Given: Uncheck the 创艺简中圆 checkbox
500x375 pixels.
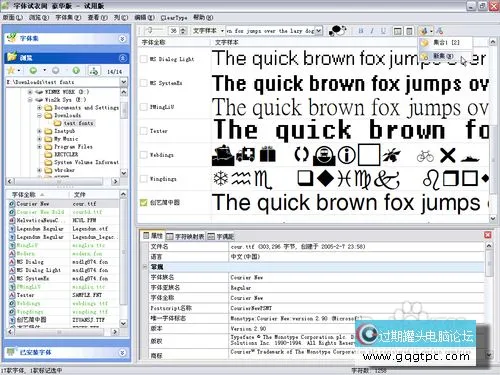Looking at the screenshot, I should pos(144,202).
